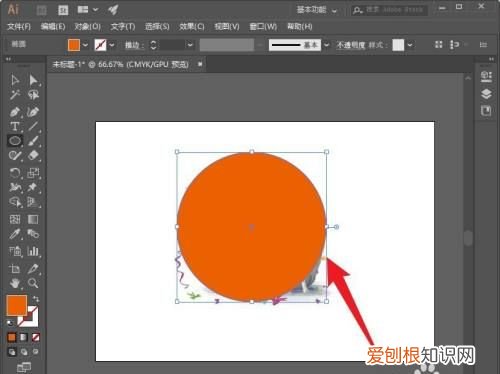Open the 文件(F) menu
This screenshot has height=374, width=500.
tap(19, 27)
